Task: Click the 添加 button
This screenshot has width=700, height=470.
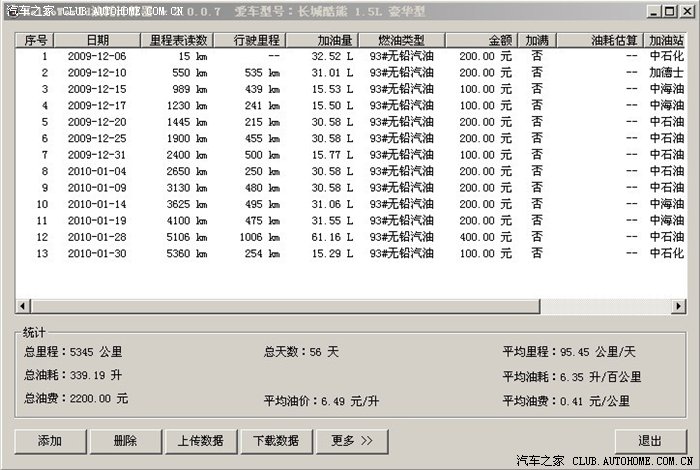Action: pos(49,441)
